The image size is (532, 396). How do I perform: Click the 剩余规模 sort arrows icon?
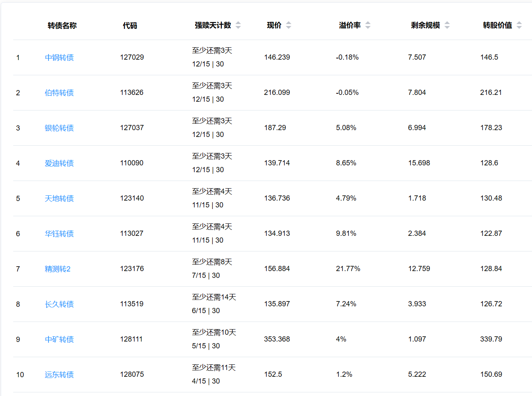click(x=447, y=25)
